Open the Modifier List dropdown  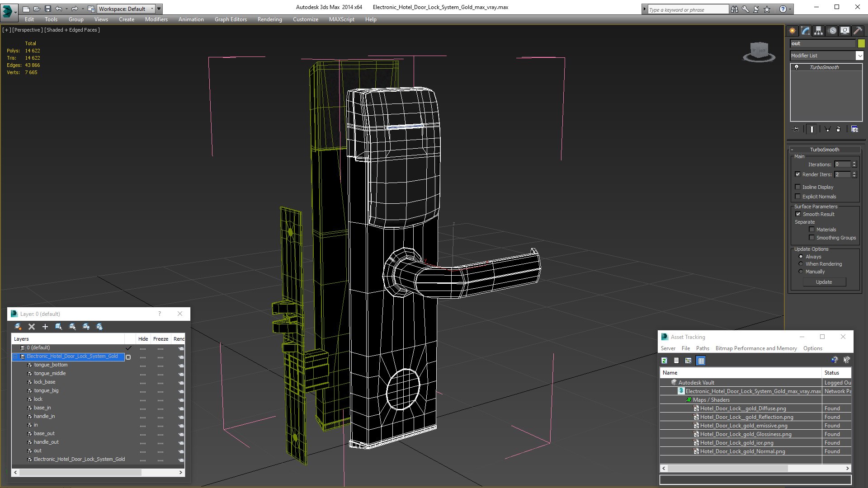click(859, 56)
